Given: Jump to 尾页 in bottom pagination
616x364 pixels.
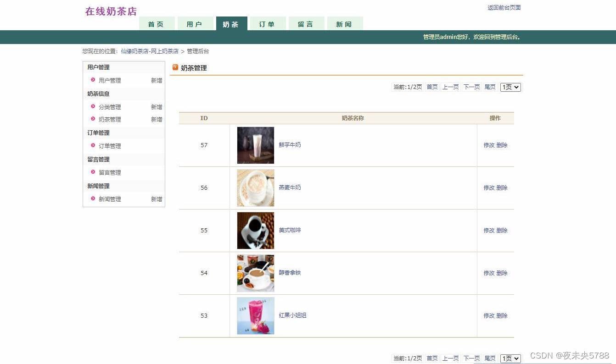Looking at the screenshot, I should point(490,358).
